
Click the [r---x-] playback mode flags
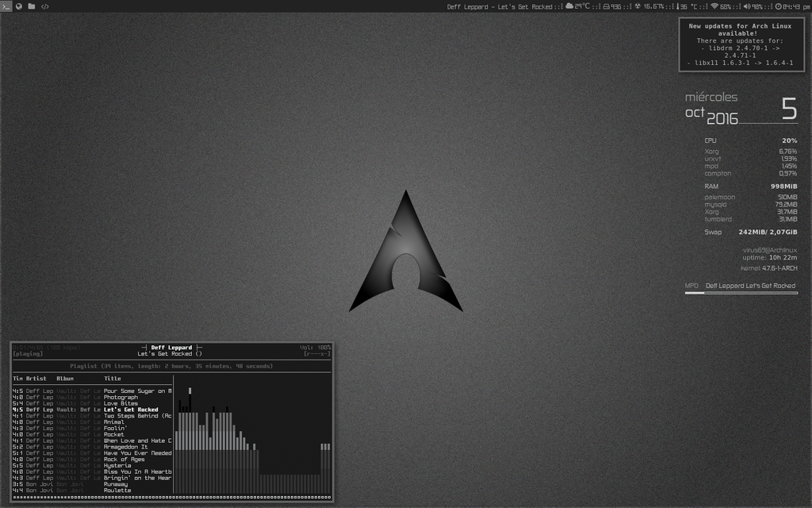[x=317, y=353]
